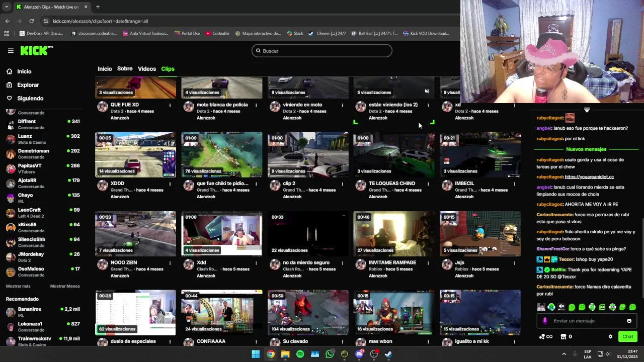
Task: Click the KICK logo
Action: (36, 50)
